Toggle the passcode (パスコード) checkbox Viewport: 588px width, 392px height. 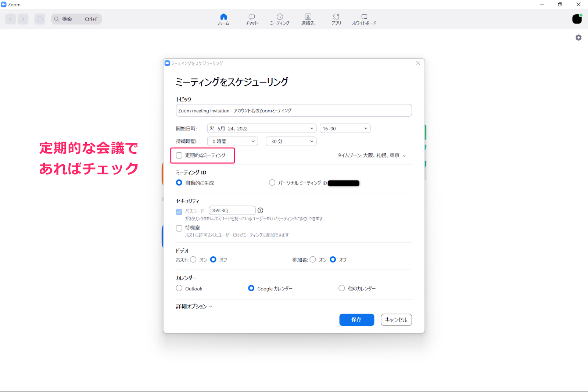tap(179, 212)
